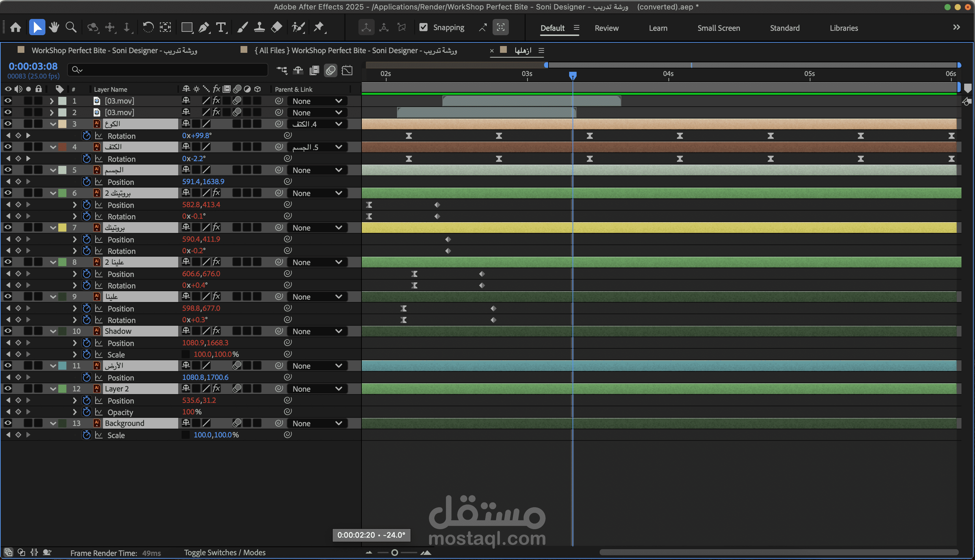Toggle the Motion Blur enable icon
Image resolution: width=975 pixels, height=560 pixels.
331,70
